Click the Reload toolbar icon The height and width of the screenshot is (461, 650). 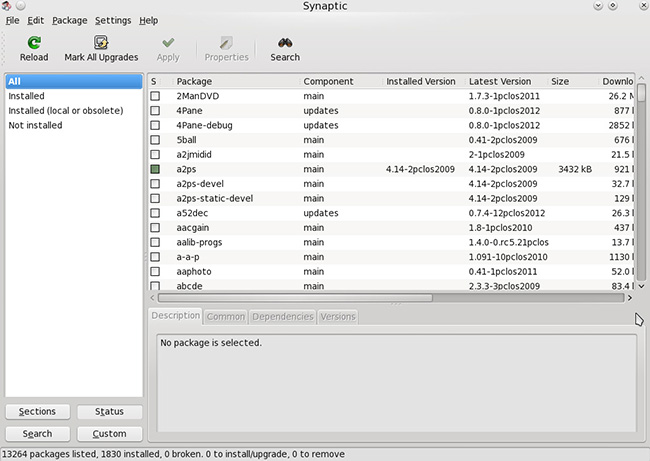(34, 42)
